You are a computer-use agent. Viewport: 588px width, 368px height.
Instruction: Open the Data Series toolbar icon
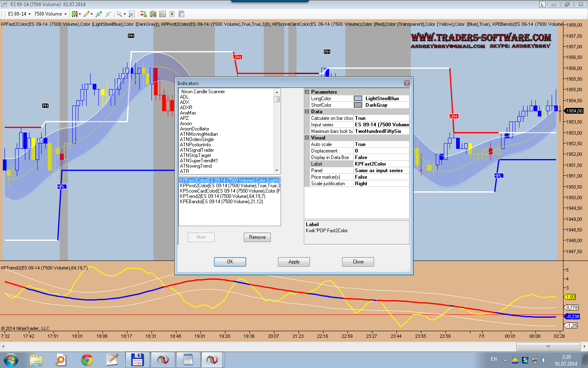(x=153, y=14)
